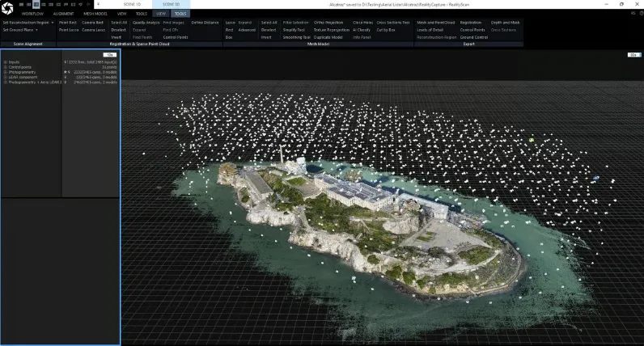Click Levels of Detail export button
644x346 pixels.
pyautogui.click(x=430, y=30)
